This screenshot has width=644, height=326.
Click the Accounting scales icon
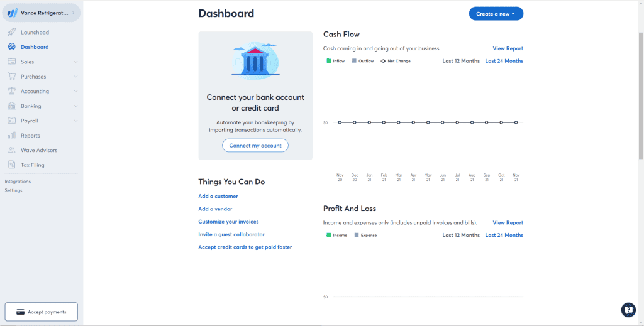pos(12,91)
